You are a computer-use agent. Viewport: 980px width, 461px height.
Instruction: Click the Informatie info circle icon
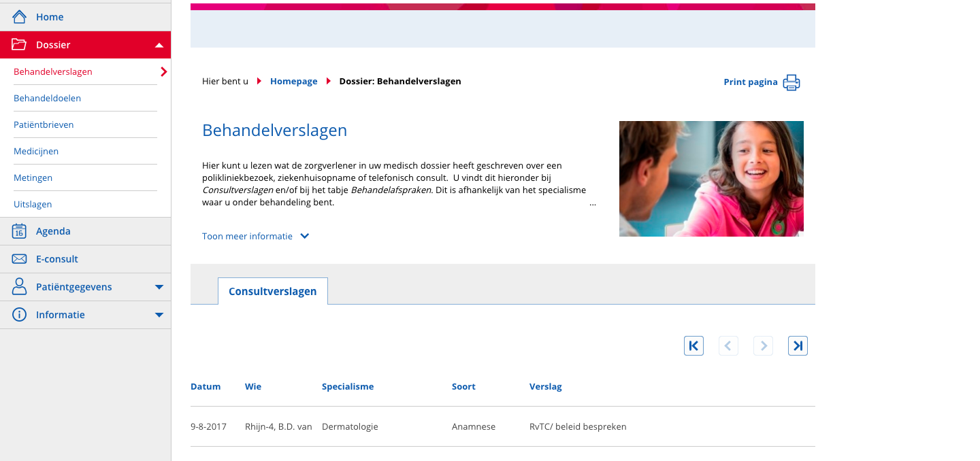(20, 315)
